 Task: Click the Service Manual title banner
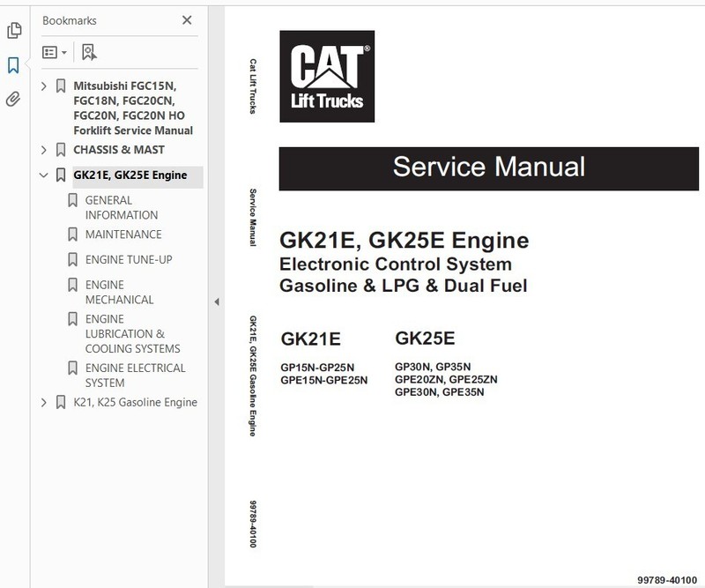[489, 168]
